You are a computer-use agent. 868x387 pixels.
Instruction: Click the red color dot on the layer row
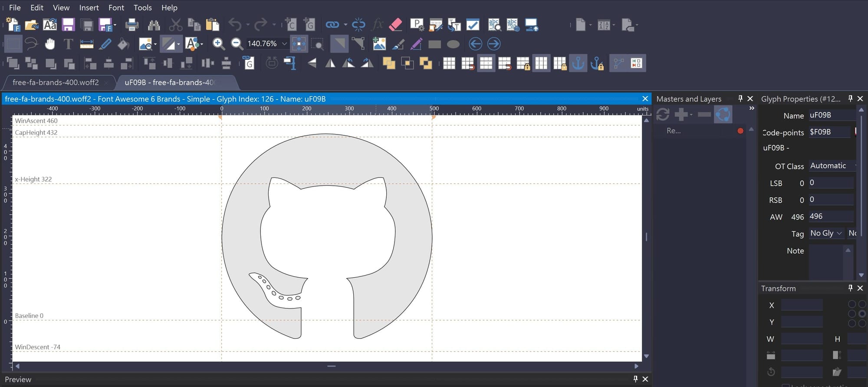(x=740, y=131)
